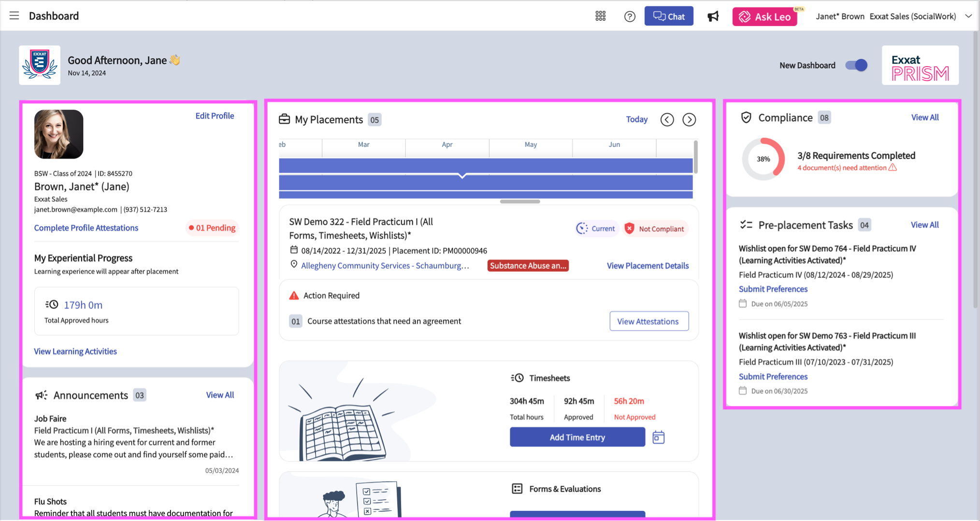Click the Compliance shield icon
Screen dimensions: 980x521
point(746,116)
